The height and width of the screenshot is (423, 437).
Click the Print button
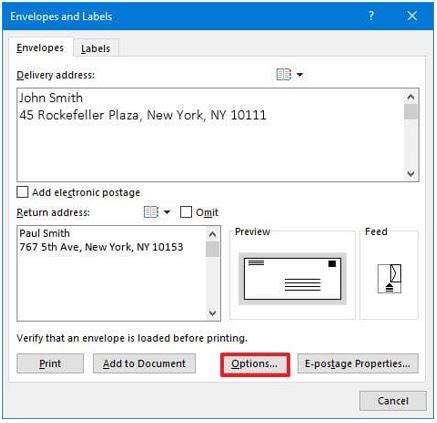click(50, 363)
